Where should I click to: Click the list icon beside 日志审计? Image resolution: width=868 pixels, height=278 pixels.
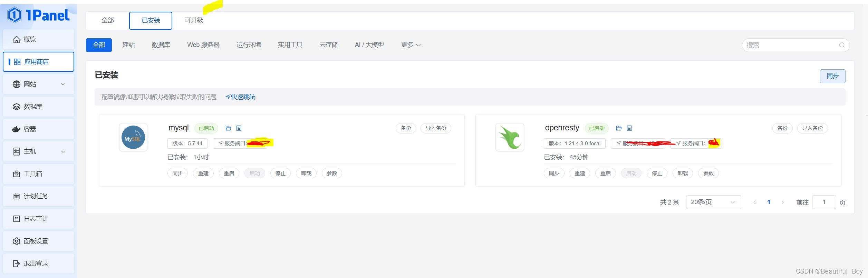pyautogui.click(x=16, y=219)
